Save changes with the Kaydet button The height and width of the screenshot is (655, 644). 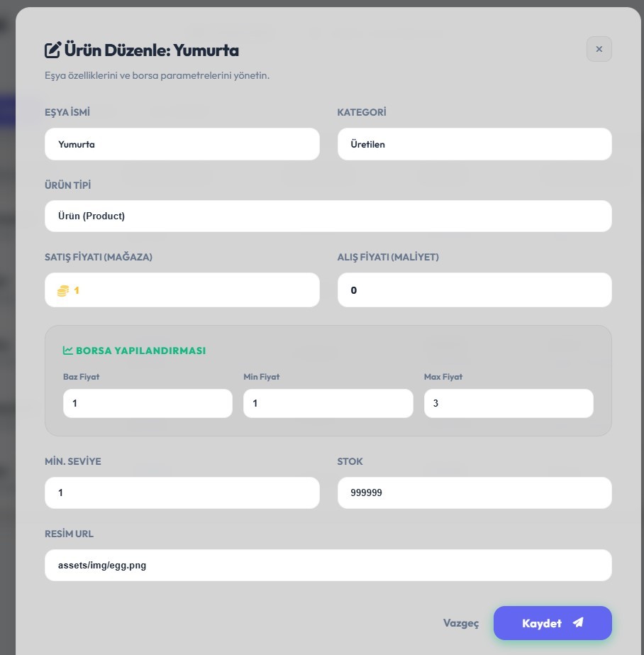pos(552,623)
